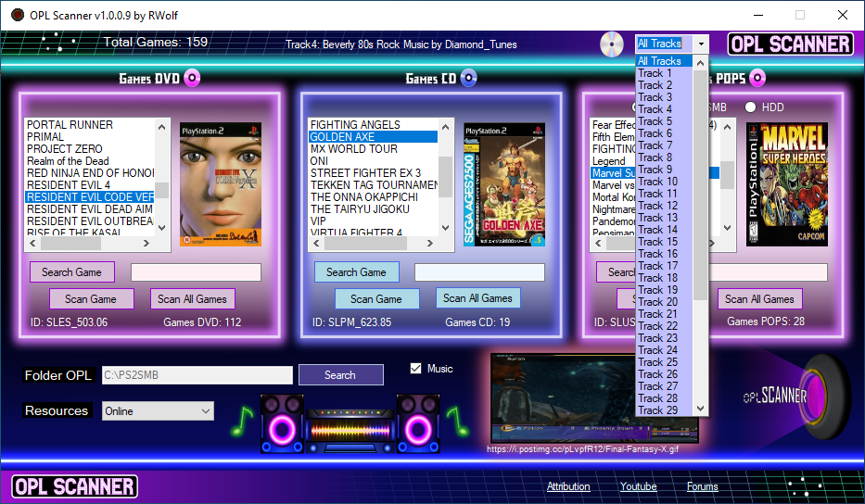Click the CD search text field

pos(479,272)
